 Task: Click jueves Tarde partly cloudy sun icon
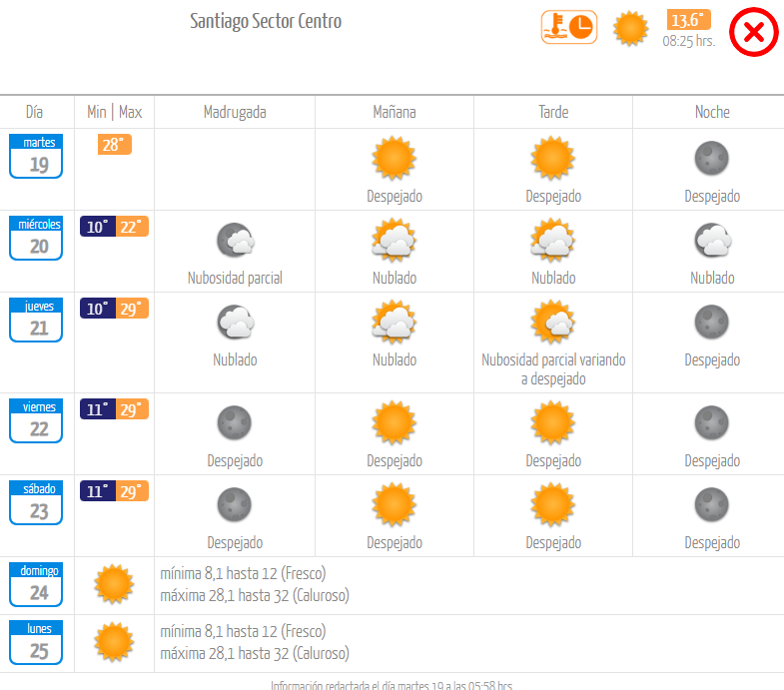point(553,322)
